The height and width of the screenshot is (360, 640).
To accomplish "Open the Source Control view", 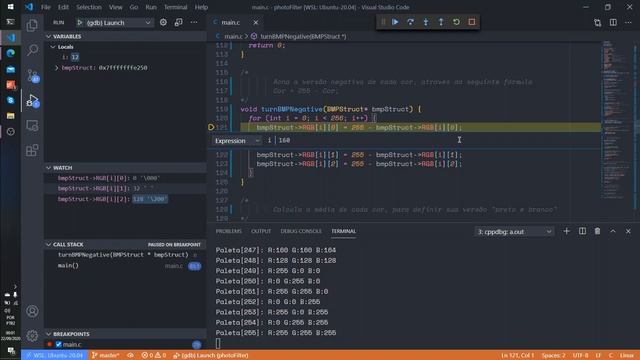I will point(32,76).
